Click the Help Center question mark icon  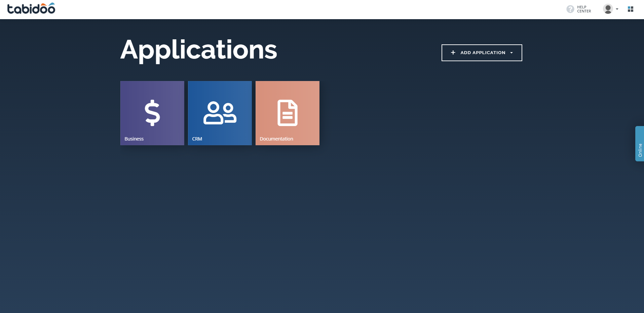(x=570, y=9)
